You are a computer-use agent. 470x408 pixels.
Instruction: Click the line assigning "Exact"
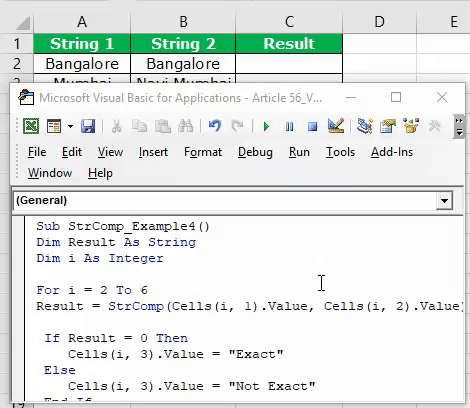tap(176, 354)
